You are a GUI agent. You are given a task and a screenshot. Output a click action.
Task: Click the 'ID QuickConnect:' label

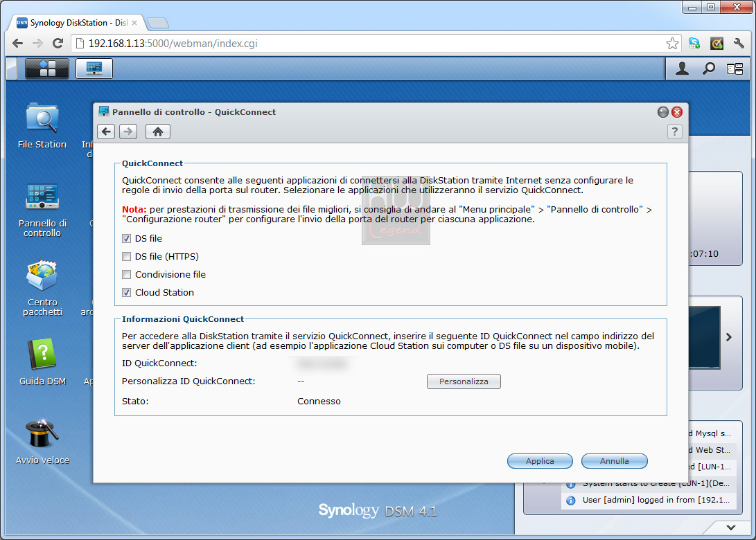click(x=159, y=363)
